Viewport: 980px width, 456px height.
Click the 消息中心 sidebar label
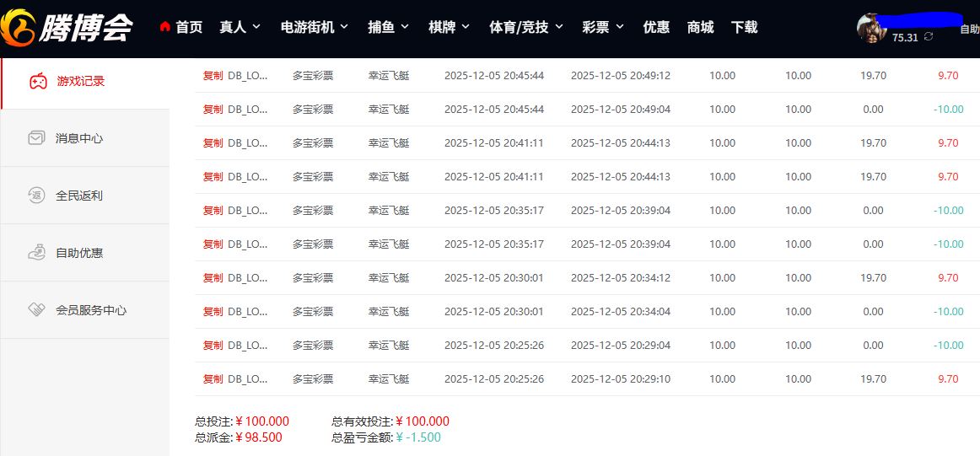click(79, 138)
